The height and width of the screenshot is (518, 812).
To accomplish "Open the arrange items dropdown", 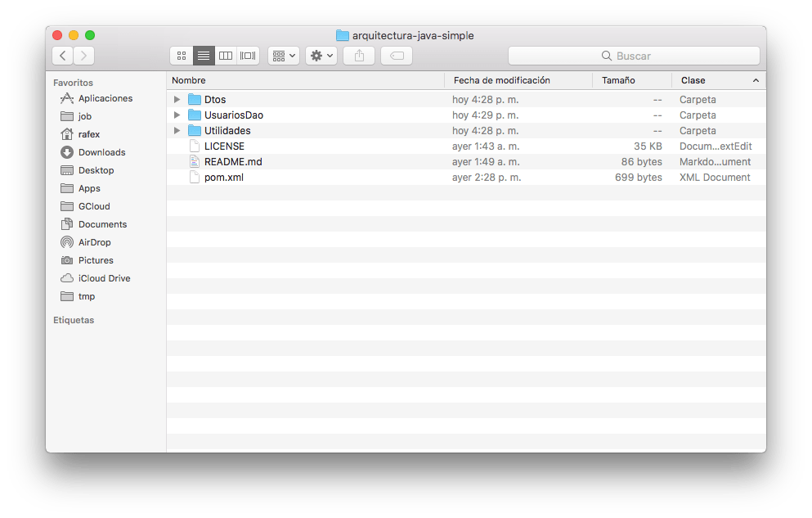I will (284, 56).
